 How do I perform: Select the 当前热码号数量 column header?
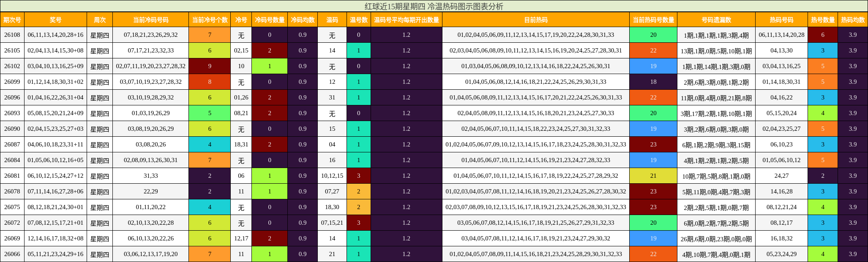[653, 20]
